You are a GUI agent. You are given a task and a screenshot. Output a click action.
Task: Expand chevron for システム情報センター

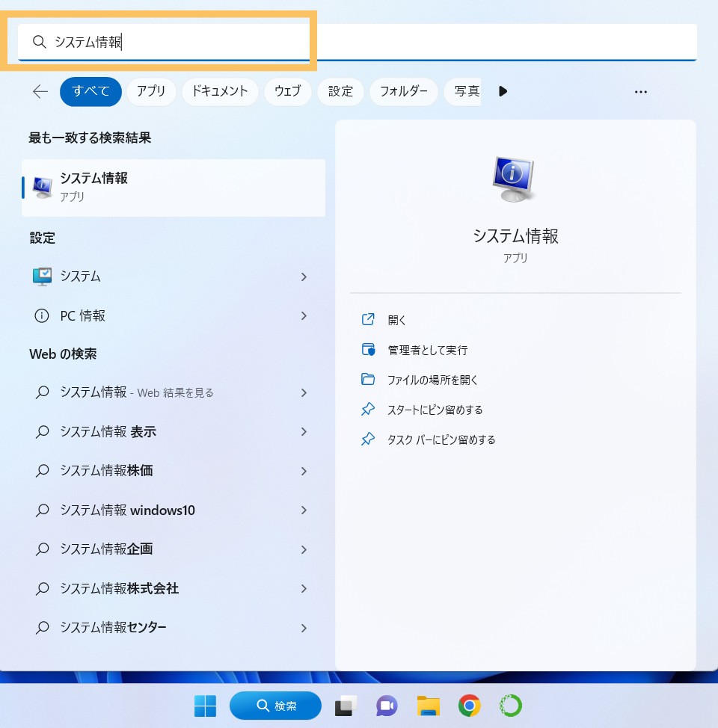[x=304, y=628]
